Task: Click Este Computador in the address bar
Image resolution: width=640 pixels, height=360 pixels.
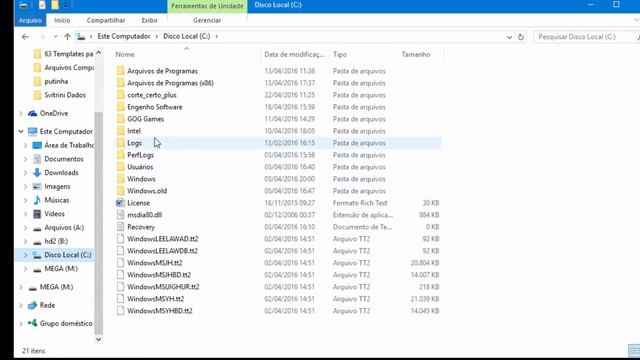Action: tap(124, 36)
